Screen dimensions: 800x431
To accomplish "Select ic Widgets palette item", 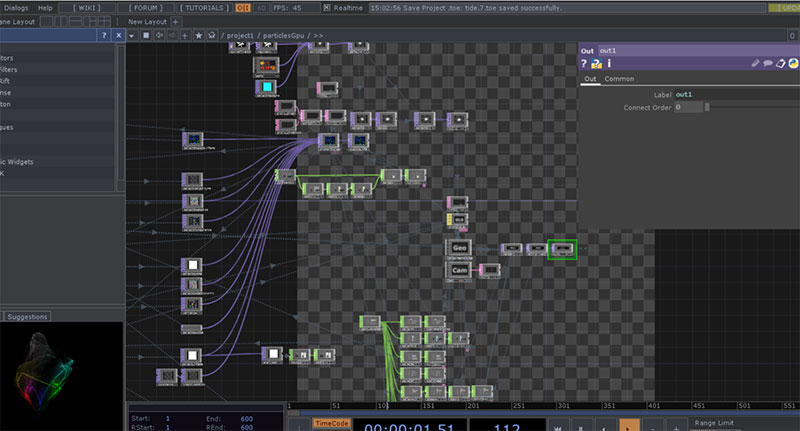I will [17, 162].
